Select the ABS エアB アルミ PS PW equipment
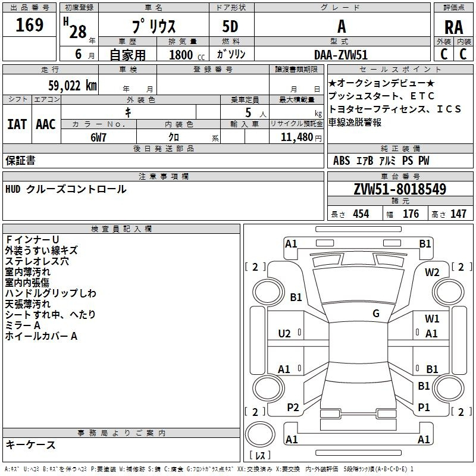The image size is (476, 476). click(x=381, y=161)
